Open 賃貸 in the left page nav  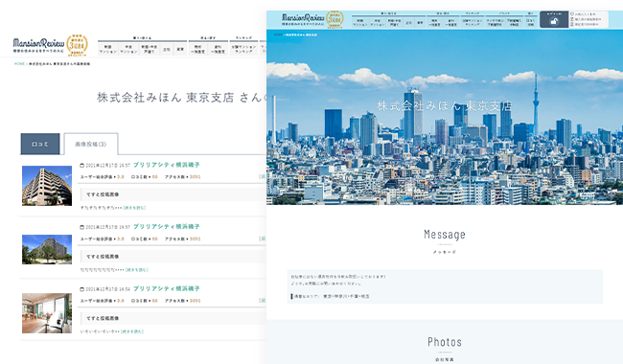(180, 49)
